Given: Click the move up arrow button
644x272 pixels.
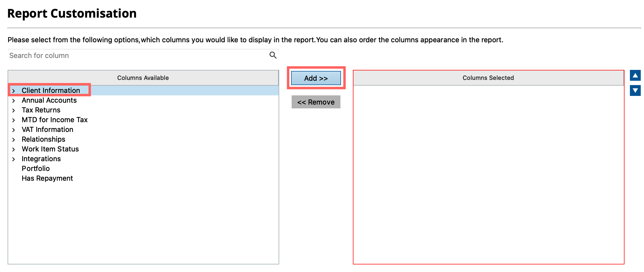Looking at the screenshot, I should pos(635,76).
